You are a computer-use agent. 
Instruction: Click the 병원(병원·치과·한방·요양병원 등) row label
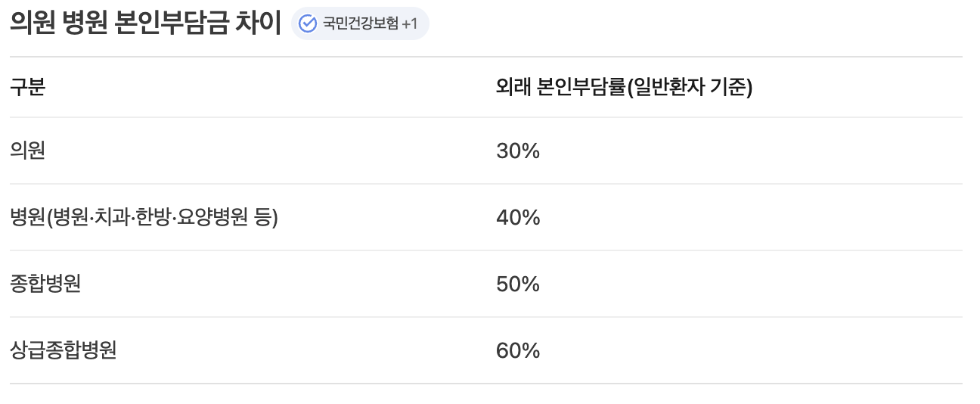coord(144,218)
